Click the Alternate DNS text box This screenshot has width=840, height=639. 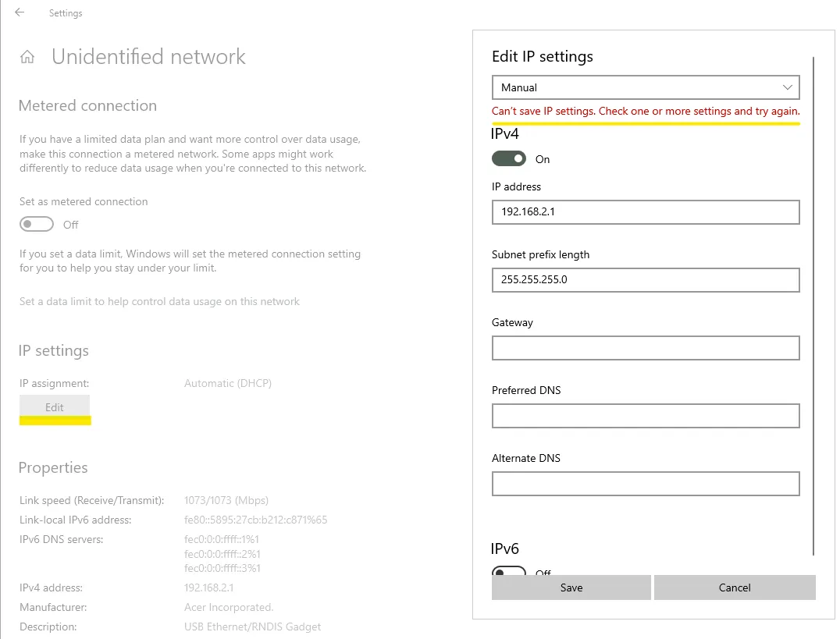[x=645, y=484]
